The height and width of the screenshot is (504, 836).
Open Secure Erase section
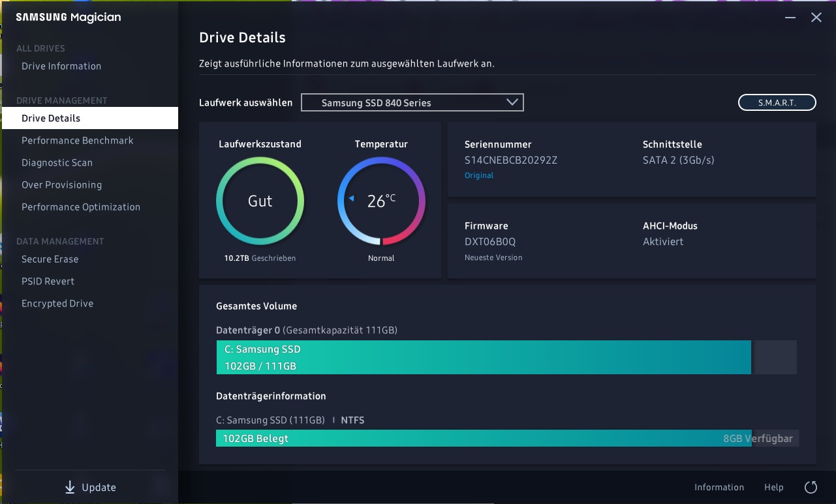click(x=50, y=259)
